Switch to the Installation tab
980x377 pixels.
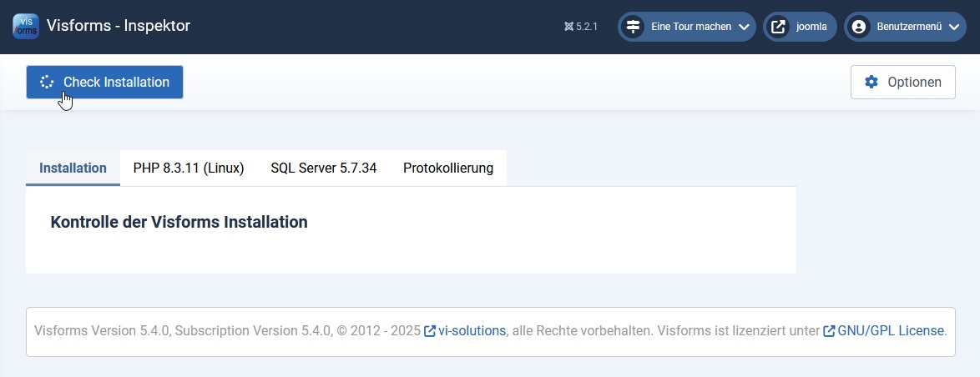[x=73, y=168]
